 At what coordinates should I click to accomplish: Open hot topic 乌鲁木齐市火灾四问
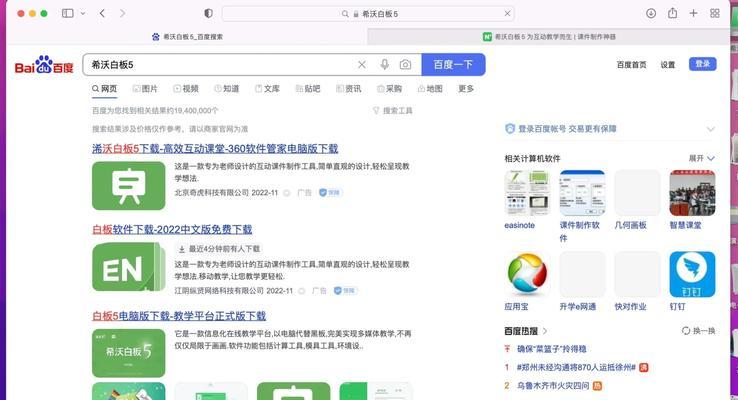tap(553, 386)
